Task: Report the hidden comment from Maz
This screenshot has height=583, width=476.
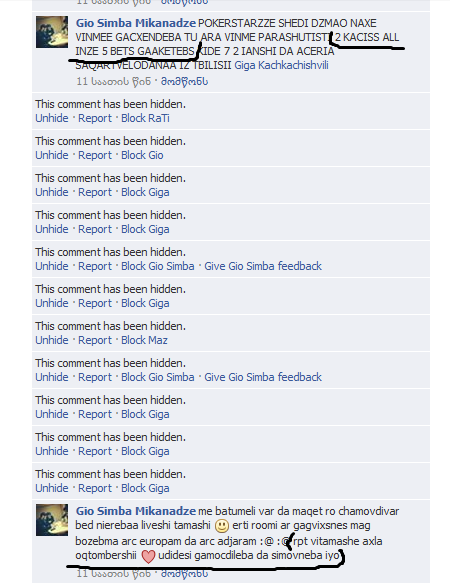Action: pyautogui.click(x=95, y=340)
